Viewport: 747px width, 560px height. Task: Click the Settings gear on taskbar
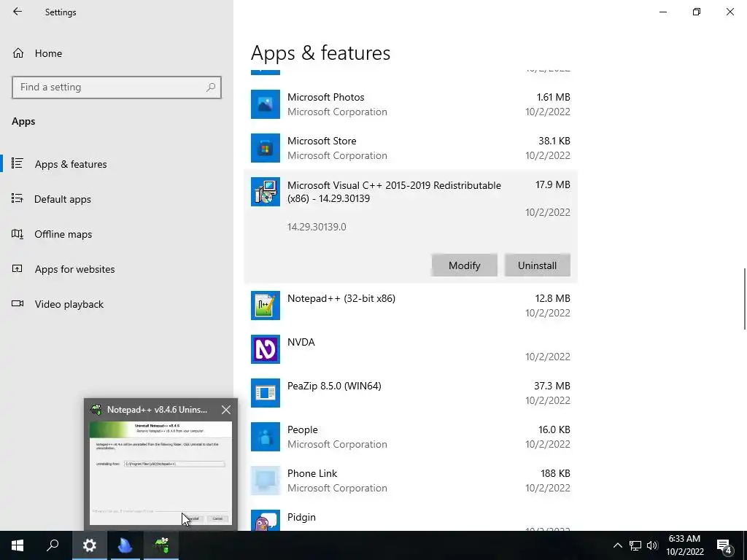click(x=90, y=545)
